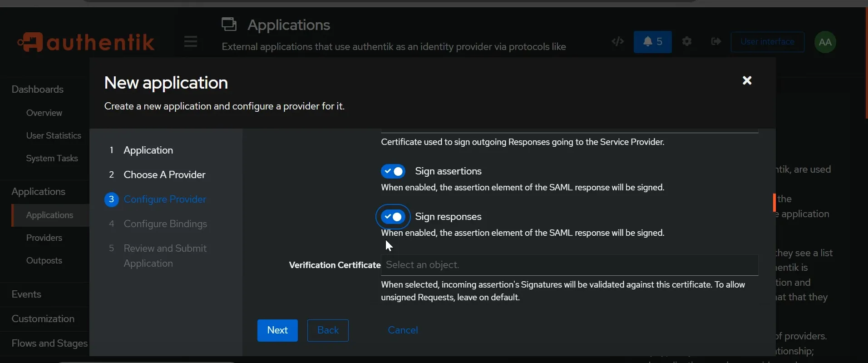Open the notifications bell showing 5
The height and width of the screenshot is (363, 868).
pos(653,42)
